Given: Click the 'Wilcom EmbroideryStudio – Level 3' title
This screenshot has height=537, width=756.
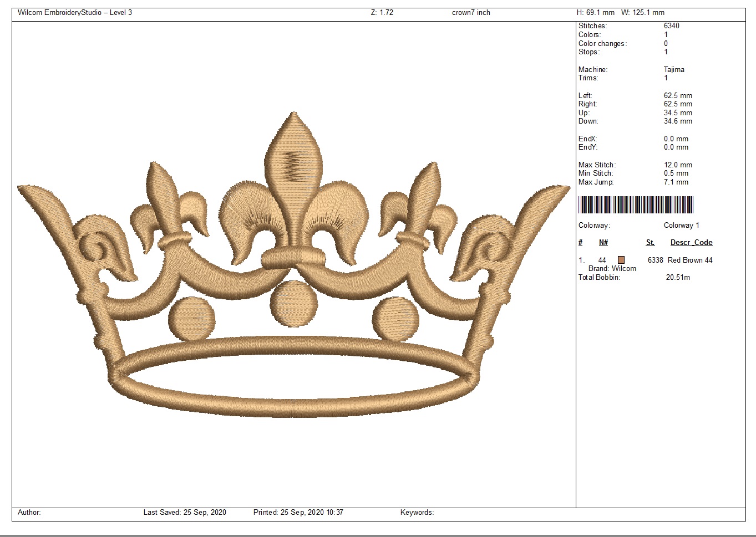Looking at the screenshot, I should point(75,13).
